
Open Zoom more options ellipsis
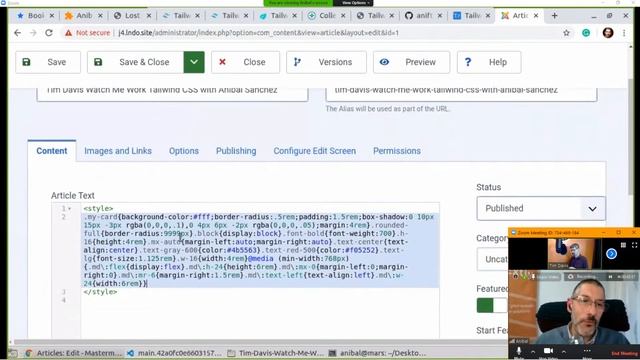click(x=587, y=351)
